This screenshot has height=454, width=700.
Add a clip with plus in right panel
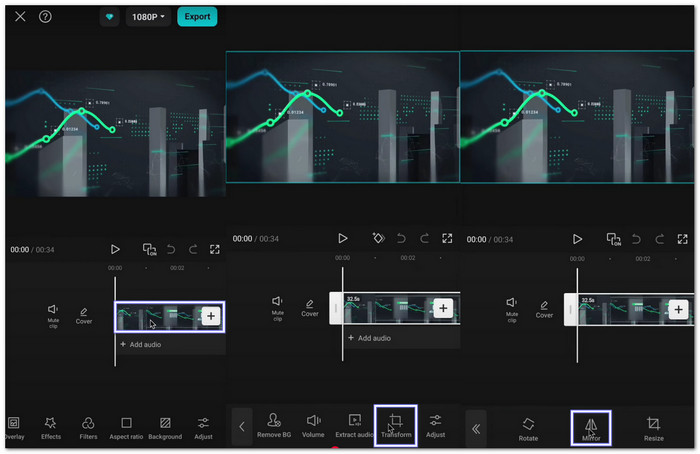coord(679,309)
